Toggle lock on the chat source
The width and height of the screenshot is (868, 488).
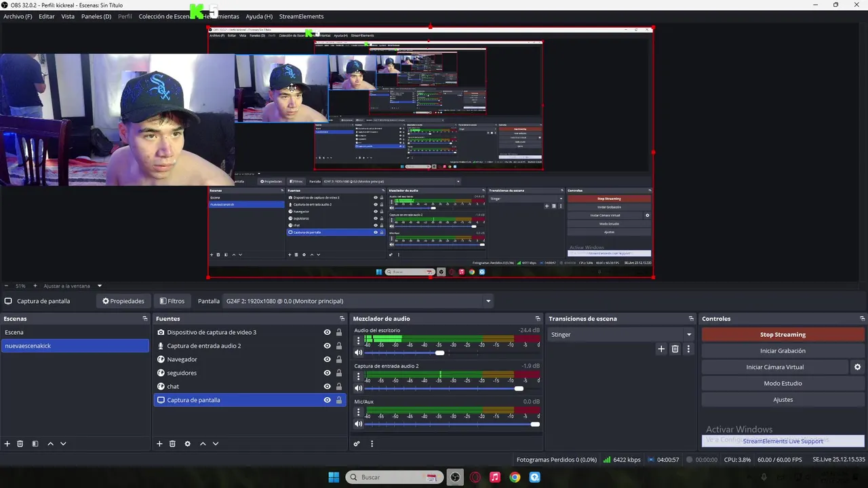(x=339, y=386)
